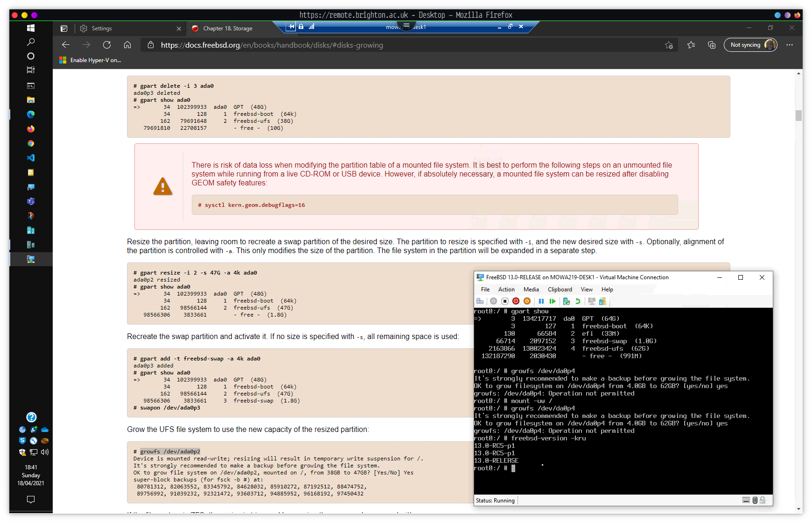Open the volume speaker icon in system tray
The image size is (812, 523).
coord(45,452)
